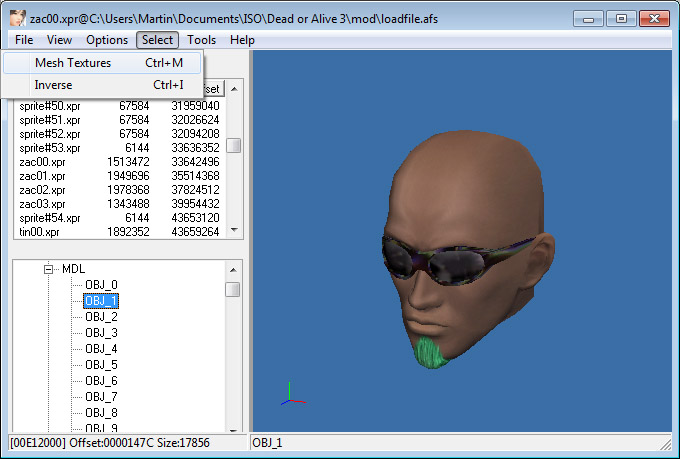Click the window resize grip
Screen dimensions: 680x459
pos(665,444)
